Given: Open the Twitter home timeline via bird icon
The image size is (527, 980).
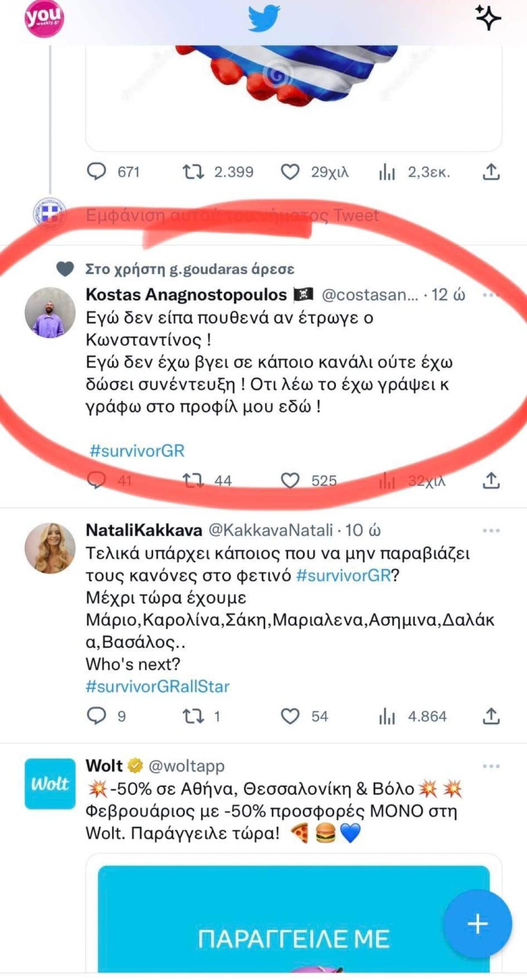Looking at the screenshot, I should pyautogui.click(x=263, y=18).
